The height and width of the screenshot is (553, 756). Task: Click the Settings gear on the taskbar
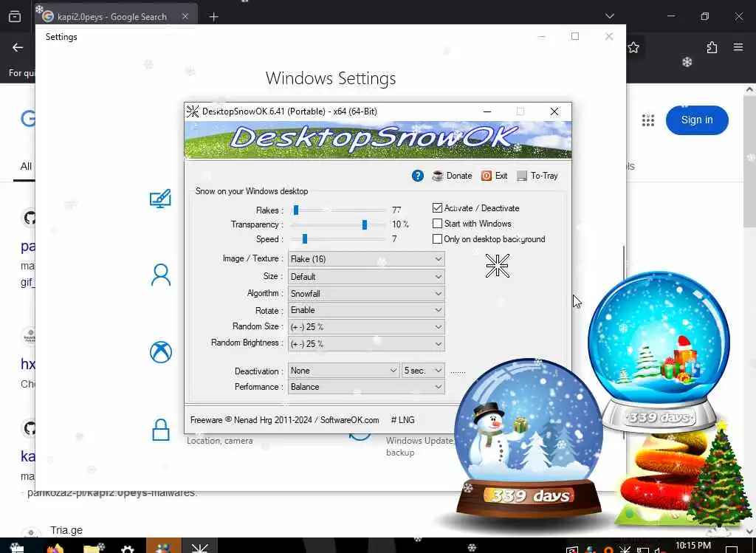coord(127,549)
